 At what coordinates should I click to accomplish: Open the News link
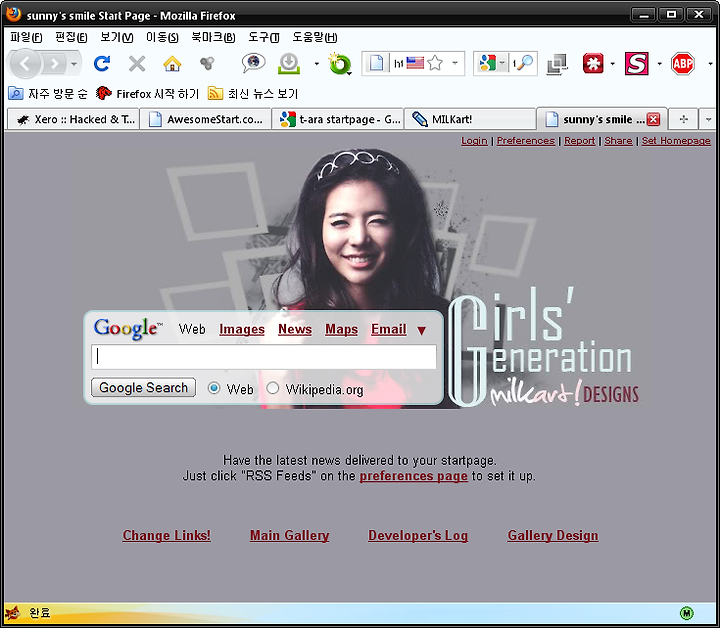pos(295,329)
